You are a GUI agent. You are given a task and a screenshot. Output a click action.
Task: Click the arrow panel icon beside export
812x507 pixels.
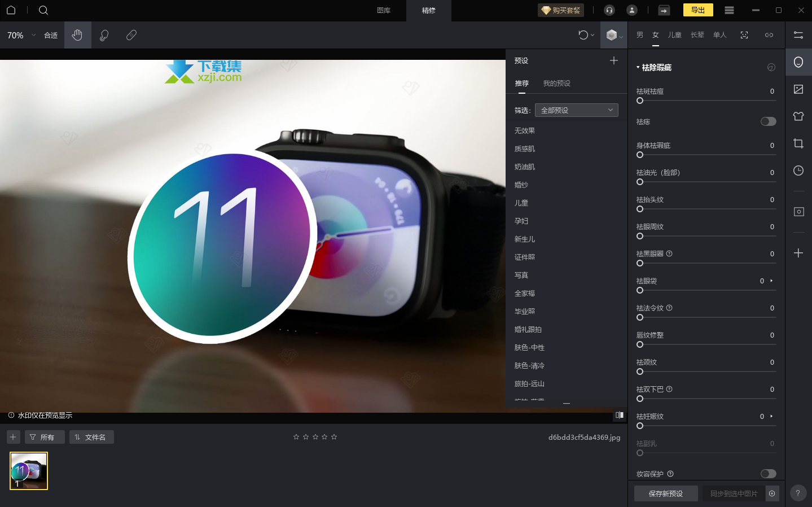tap(664, 10)
